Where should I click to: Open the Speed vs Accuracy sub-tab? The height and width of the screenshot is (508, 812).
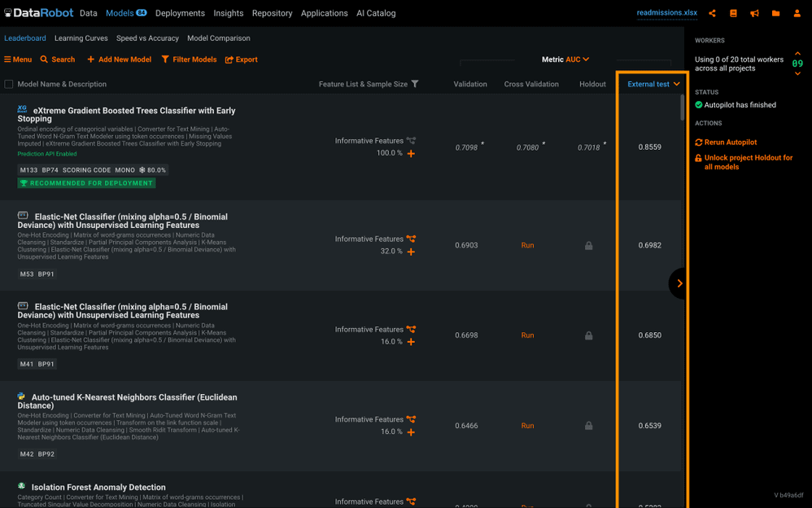tap(147, 38)
